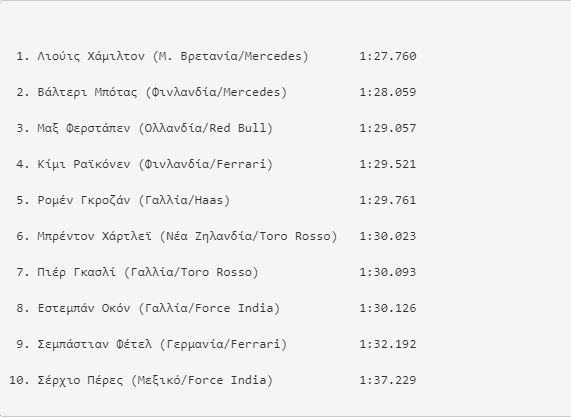The image size is (571, 417).
Task: Select the Βάλτερι Μπότας result line
Action: click(x=162, y=93)
